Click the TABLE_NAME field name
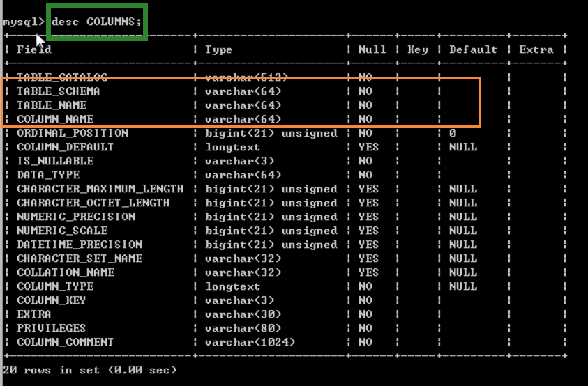Screen dimensions: 588x386 pos(52,105)
